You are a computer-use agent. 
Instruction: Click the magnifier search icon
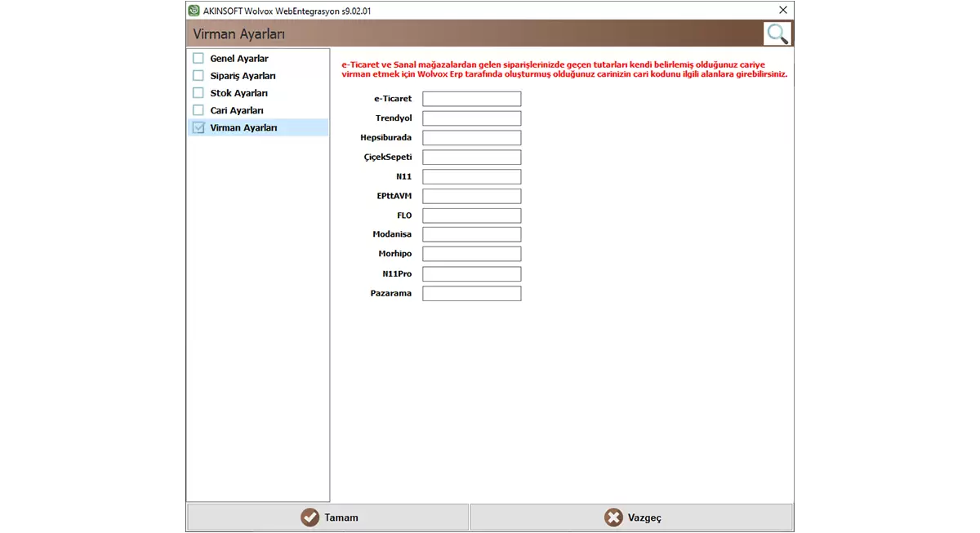[777, 34]
